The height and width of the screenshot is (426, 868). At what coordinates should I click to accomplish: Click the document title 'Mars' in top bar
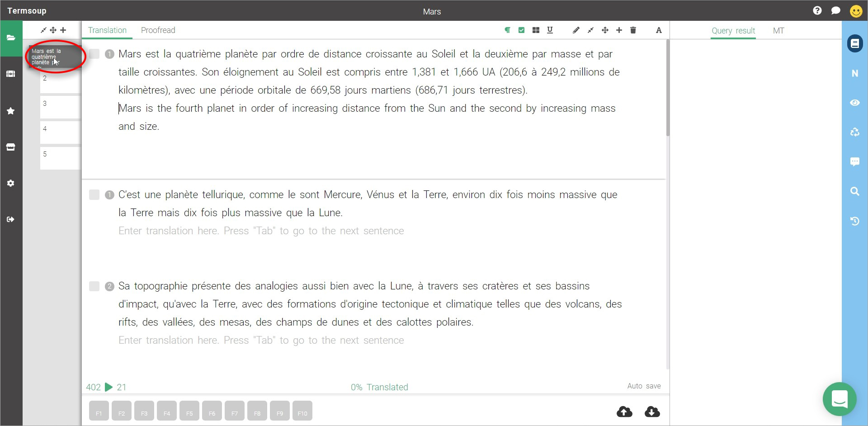[x=432, y=12]
